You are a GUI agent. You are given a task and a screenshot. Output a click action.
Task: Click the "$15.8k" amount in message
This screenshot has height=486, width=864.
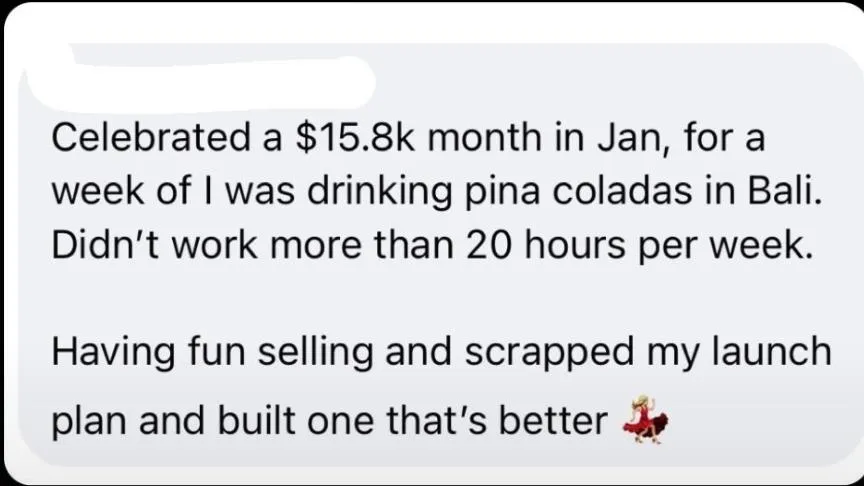[x=355, y=137]
